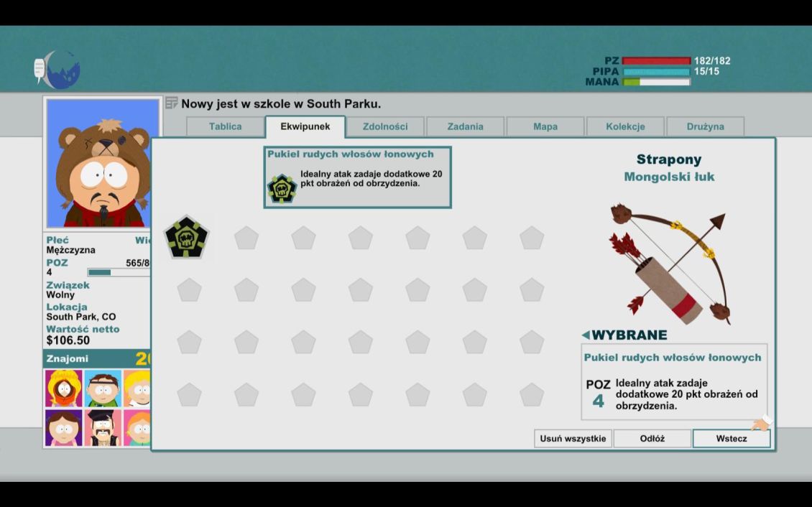The image size is (812, 507).
Task: Click the 'Wartość netto' label
Action: pyautogui.click(x=83, y=329)
